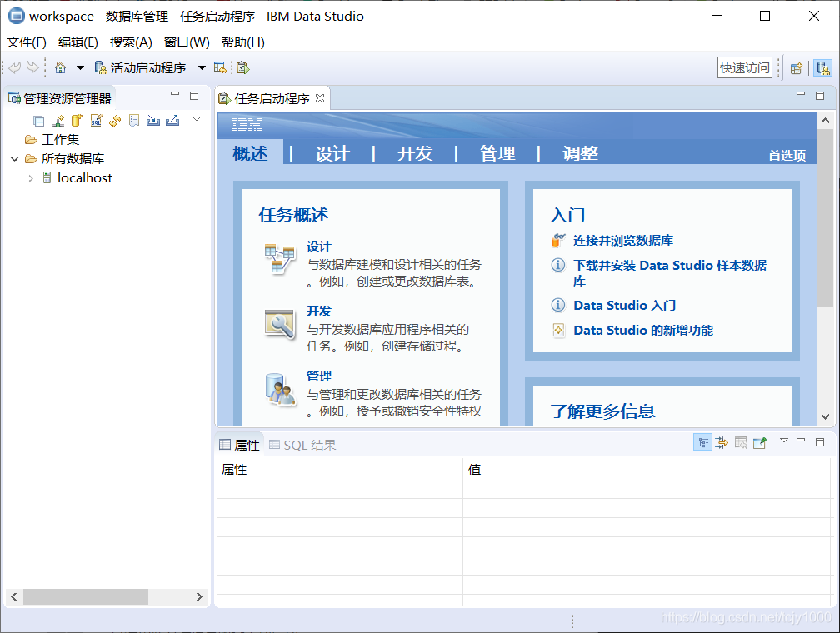
Task: Collapse the 所有数据库 tree node
Action: pyautogui.click(x=14, y=159)
